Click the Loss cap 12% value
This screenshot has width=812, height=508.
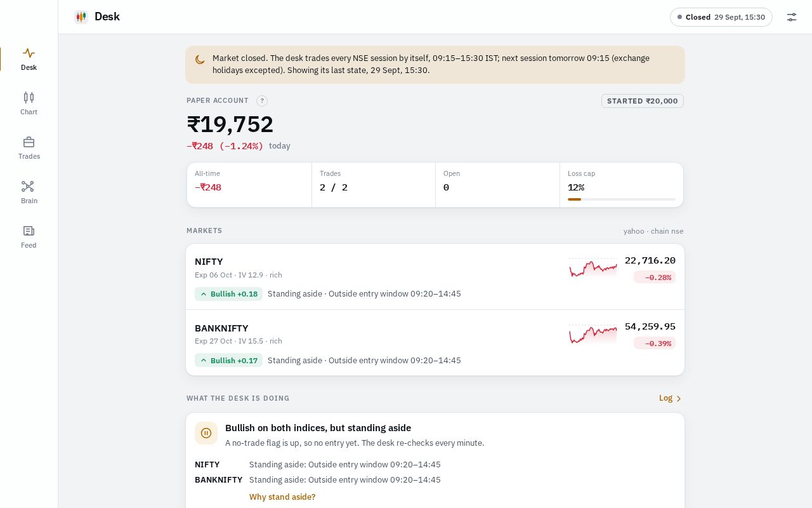point(576,187)
